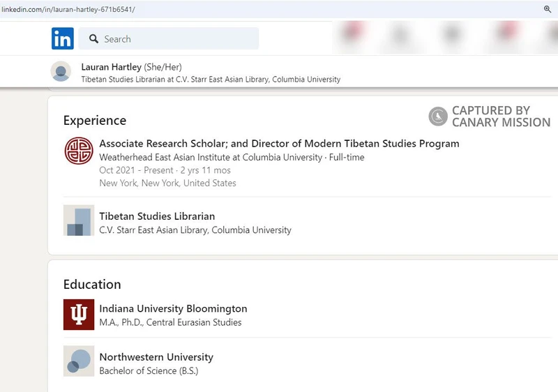This screenshot has width=558, height=392.
Task: Open Lauran Hartley name in sticky header
Action: tap(112, 67)
